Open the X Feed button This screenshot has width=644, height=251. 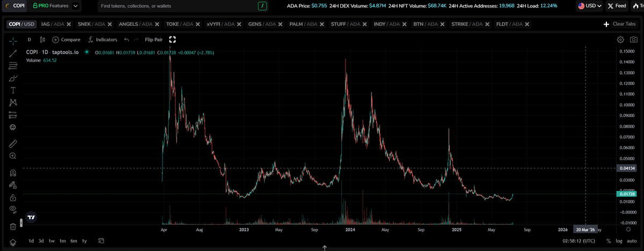[x=617, y=6]
